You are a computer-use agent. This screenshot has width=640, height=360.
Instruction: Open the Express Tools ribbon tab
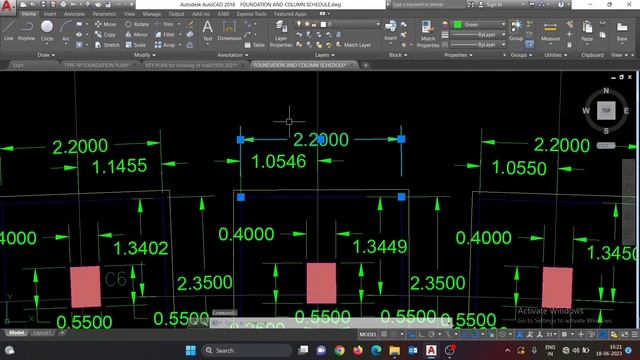251,14
